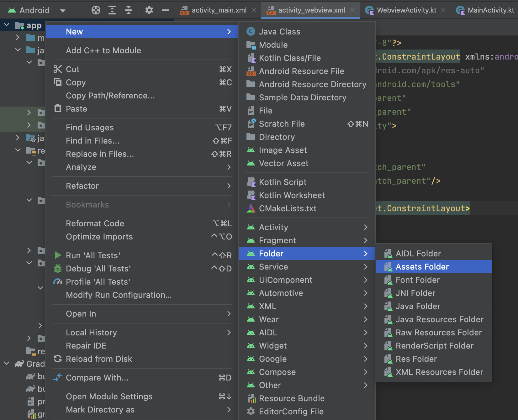Click the Cut scissors icon
This screenshot has width=518, height=420.
[x=58, y=69]
